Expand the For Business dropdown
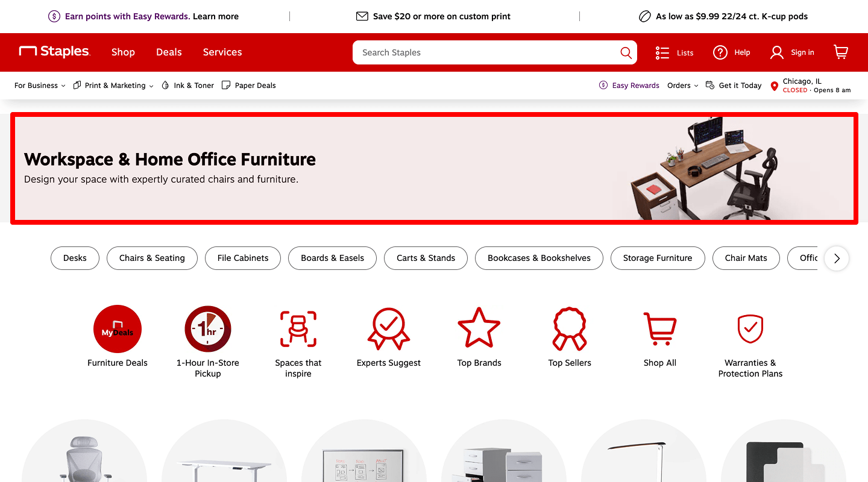 point(40,86)
